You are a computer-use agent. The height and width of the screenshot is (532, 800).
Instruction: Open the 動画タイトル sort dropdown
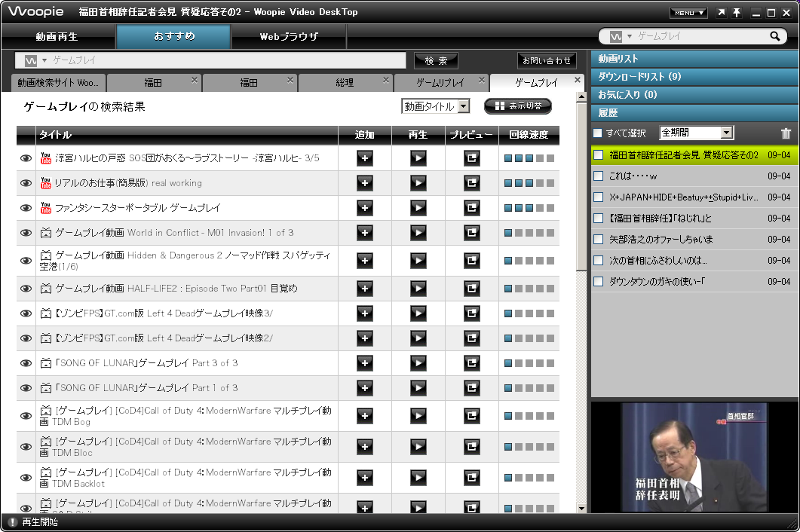(x=435, y=106)
